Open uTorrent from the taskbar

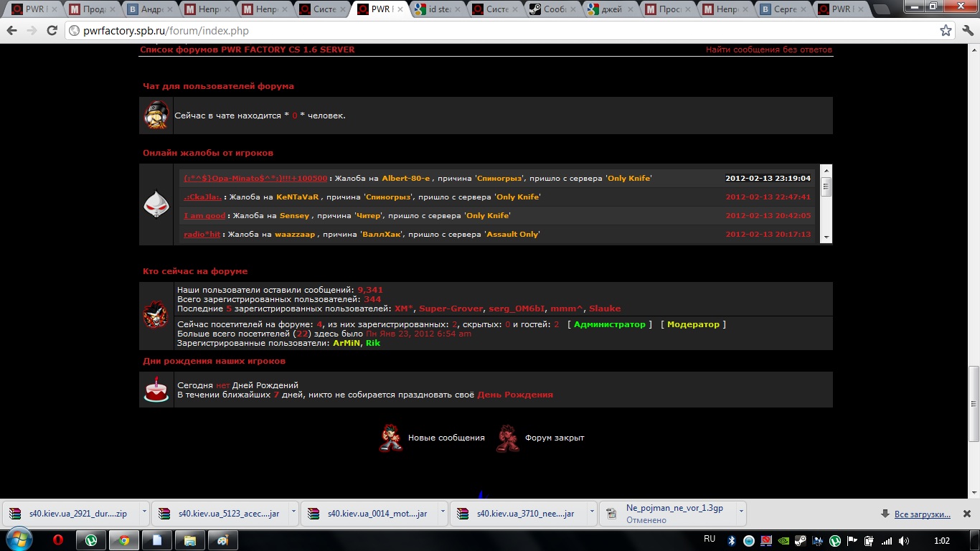(91, 540)
